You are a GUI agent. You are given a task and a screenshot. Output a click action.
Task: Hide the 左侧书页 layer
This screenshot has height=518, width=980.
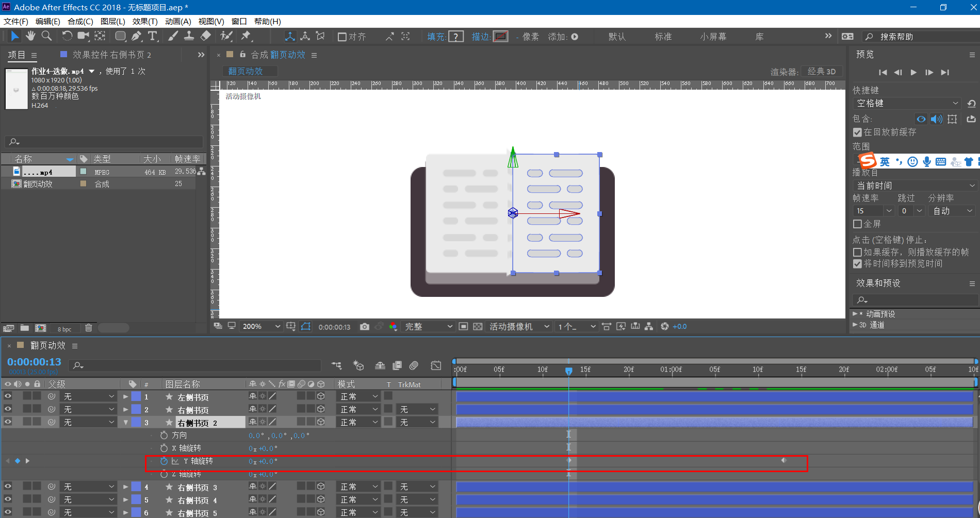pos(8,396)
